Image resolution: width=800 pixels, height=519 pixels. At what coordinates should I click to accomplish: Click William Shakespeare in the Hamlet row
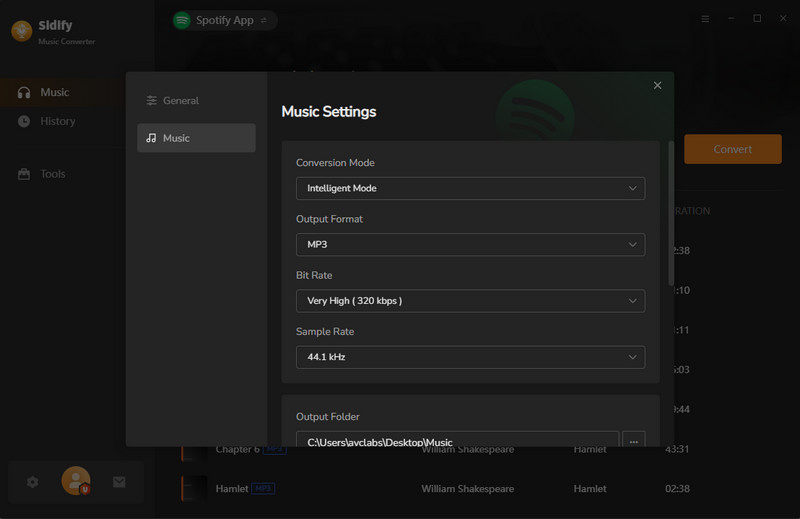coord(467,489)
